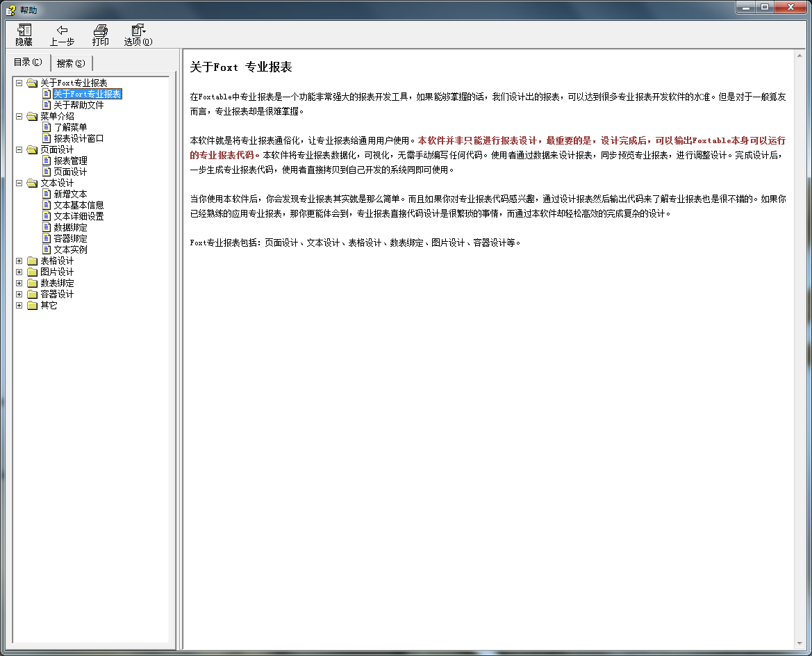The height and width of the screenshot is (656, 812).
Task: Expand the 其它 tree node
Action: pyautogui.click(x=19, y=305)
